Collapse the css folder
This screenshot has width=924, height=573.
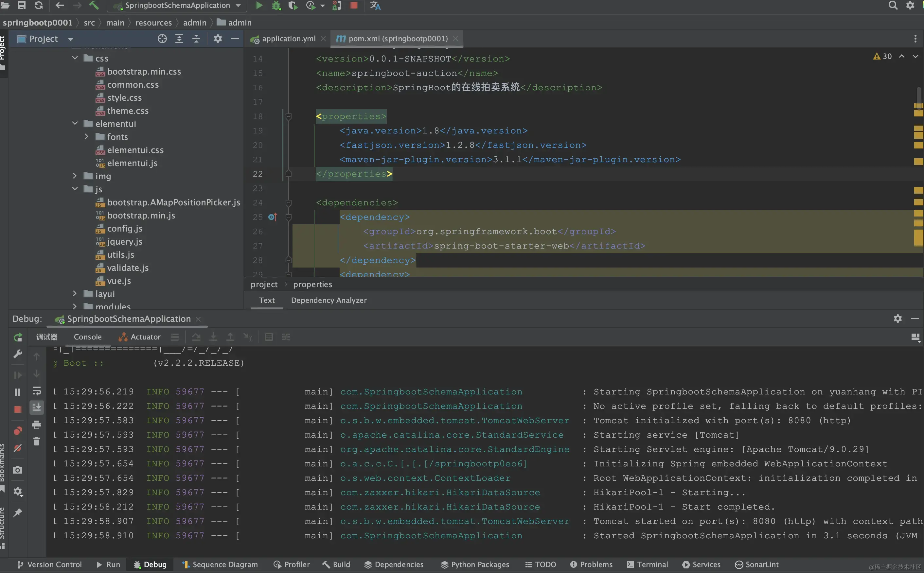coord(75,58)
